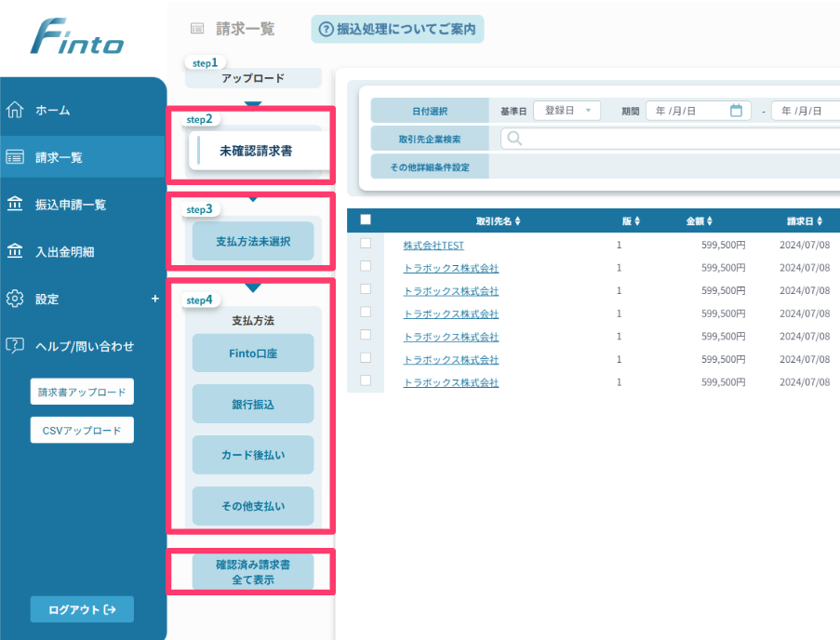
Task: Click the settings gear icon
Action: click(x=15, y=299)
